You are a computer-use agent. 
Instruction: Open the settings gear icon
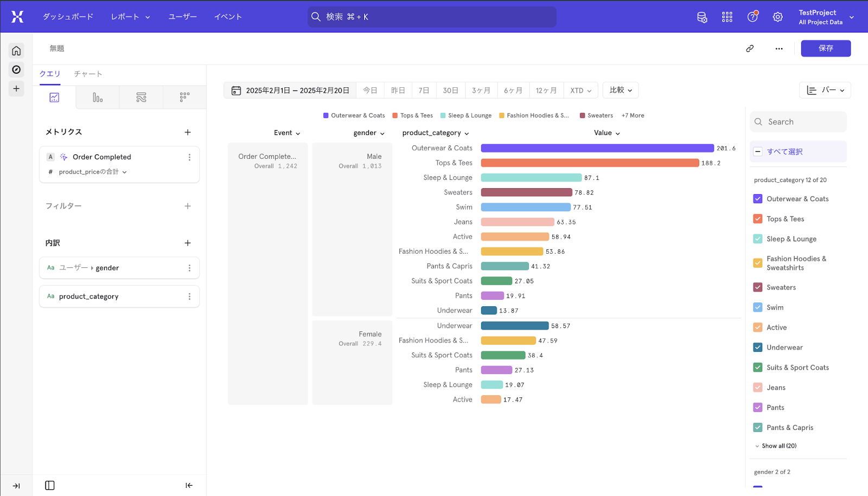777,17
